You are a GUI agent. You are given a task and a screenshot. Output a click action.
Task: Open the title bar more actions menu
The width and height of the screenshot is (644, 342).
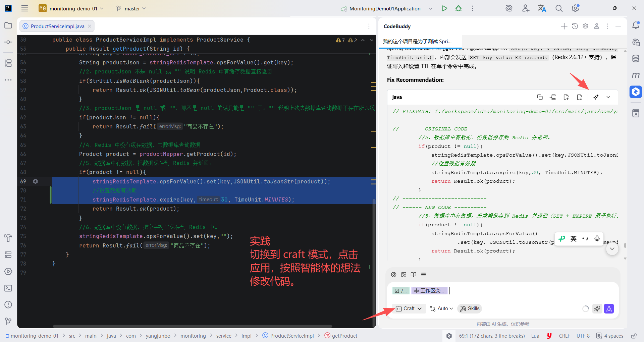pos(473,8)
